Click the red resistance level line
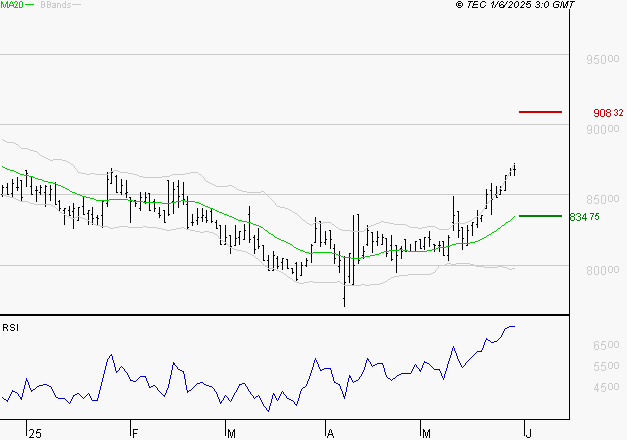Image resolution: width=627 pixels, height=440 pixels. (x=540, y=112)
